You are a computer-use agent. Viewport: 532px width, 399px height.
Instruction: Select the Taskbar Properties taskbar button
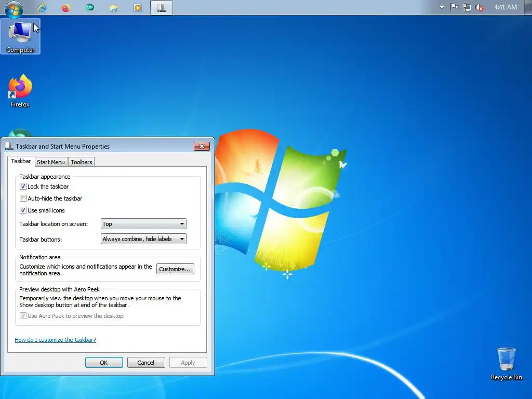tap(162, 7)
